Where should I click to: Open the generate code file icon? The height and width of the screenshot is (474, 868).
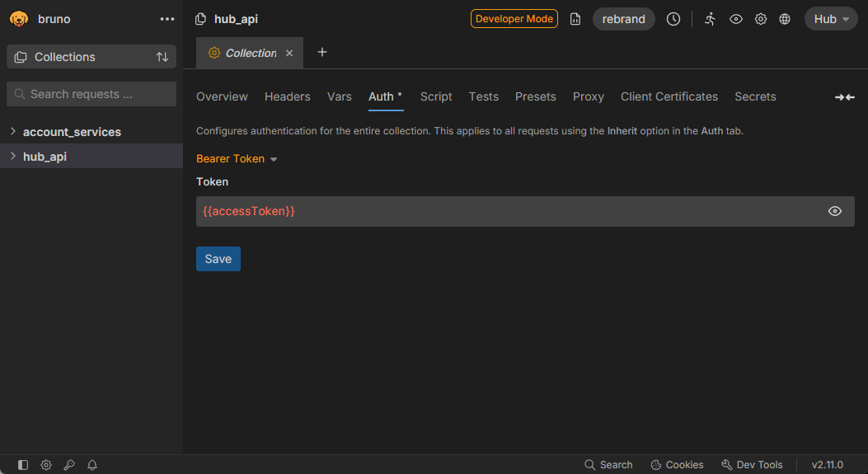point(575,19)
